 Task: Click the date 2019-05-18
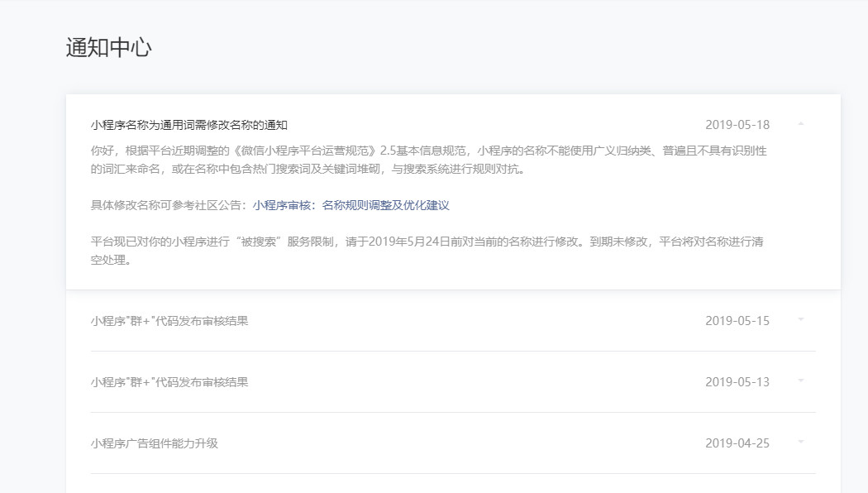[737, 125]
